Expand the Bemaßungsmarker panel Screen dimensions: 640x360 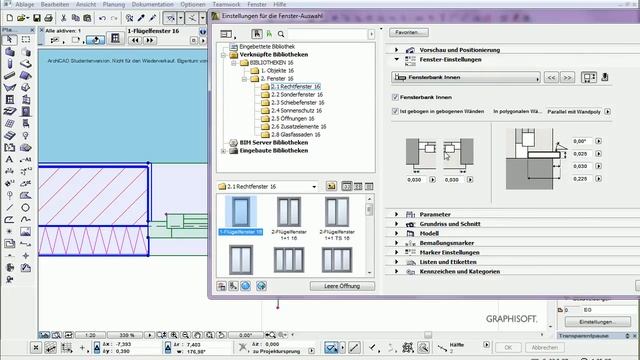pos(396,243)
